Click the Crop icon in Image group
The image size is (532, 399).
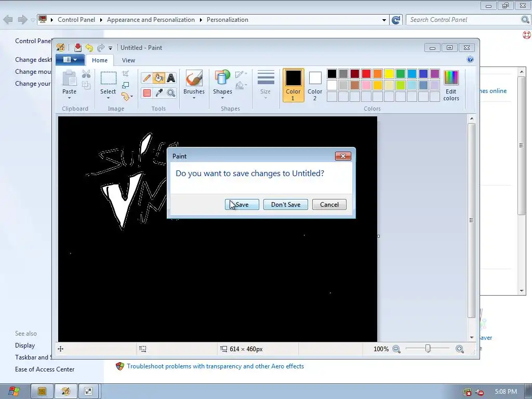[126, 74]
